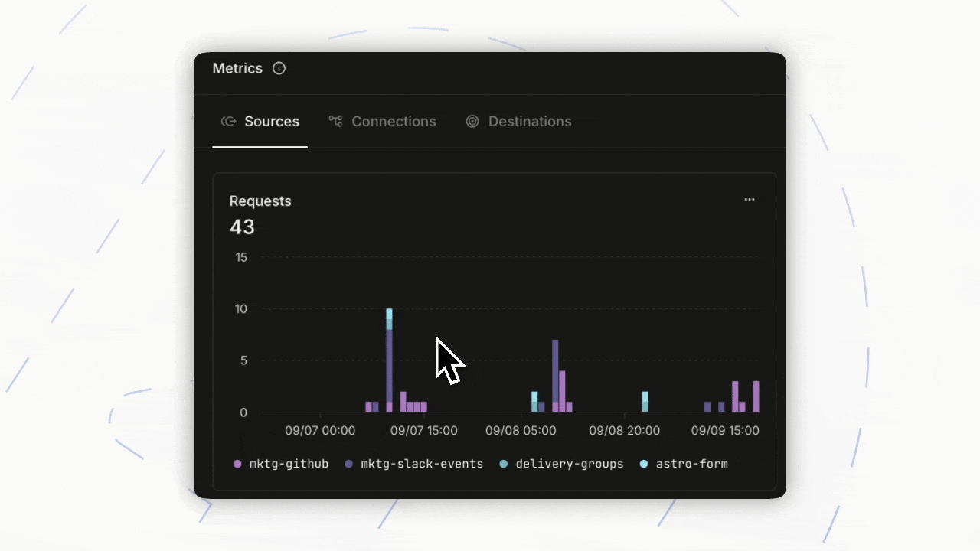Click the delivery-groups legend color dot
Screen dimensions: 980x551
(504, 464)
